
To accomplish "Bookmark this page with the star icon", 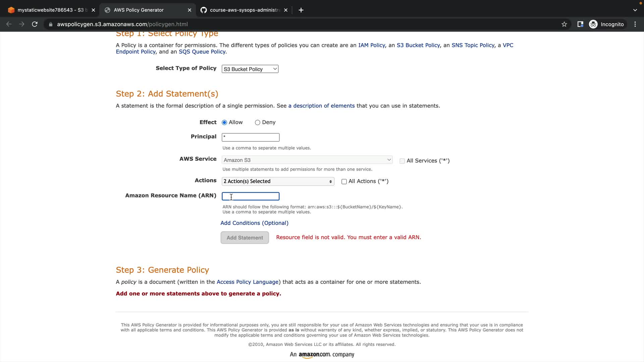I will pos(564,24).
